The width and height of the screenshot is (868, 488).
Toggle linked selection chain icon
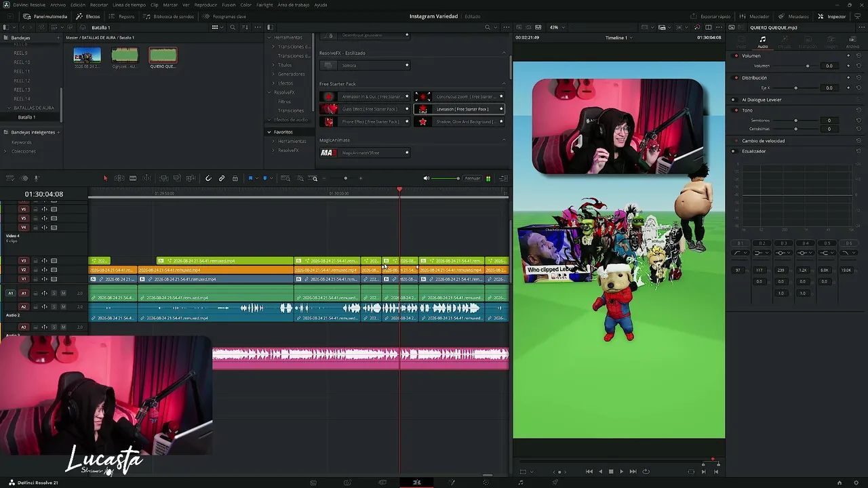click(x=222, y=178)
